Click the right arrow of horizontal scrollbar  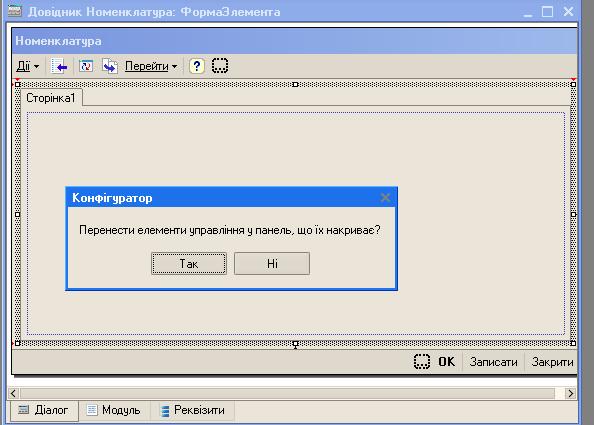(571, 393)
